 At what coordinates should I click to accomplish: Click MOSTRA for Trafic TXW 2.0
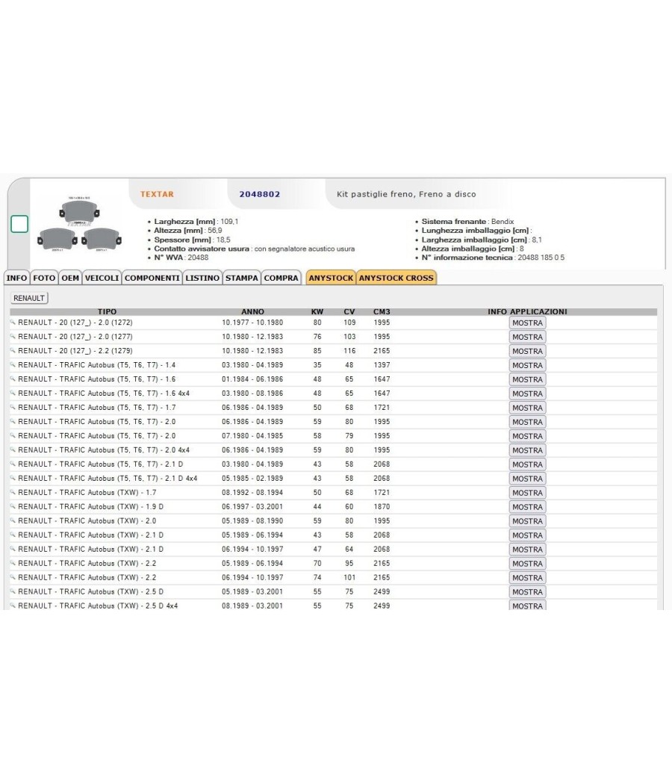(527, 521)
